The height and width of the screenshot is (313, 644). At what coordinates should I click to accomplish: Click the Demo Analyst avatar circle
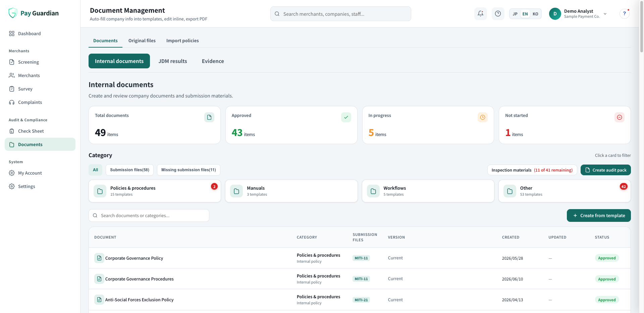[555, 14]
